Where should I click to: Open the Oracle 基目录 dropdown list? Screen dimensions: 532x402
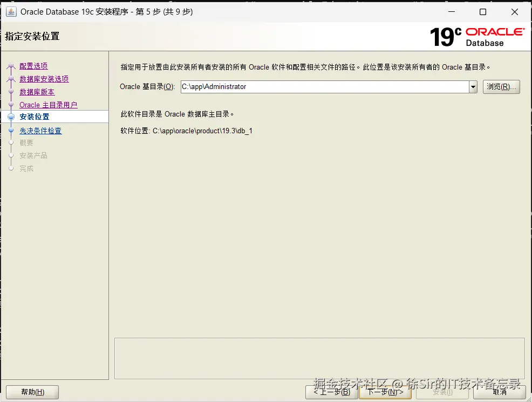pyautogui.click(x=473, y=86)
